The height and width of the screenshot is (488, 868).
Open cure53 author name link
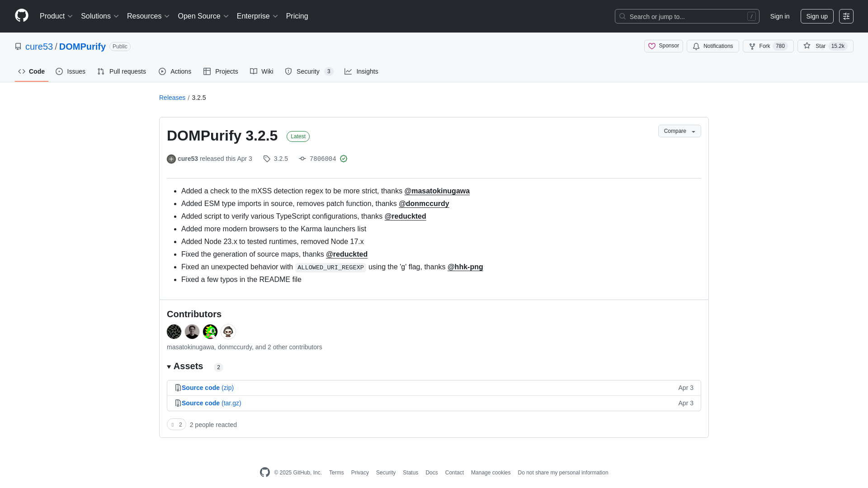point(188,159)
